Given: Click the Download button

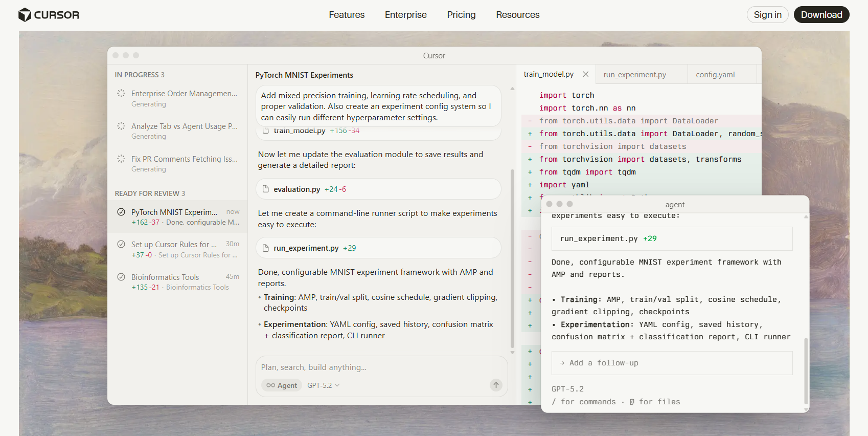Looking at the screenshot, I should 821,15.
